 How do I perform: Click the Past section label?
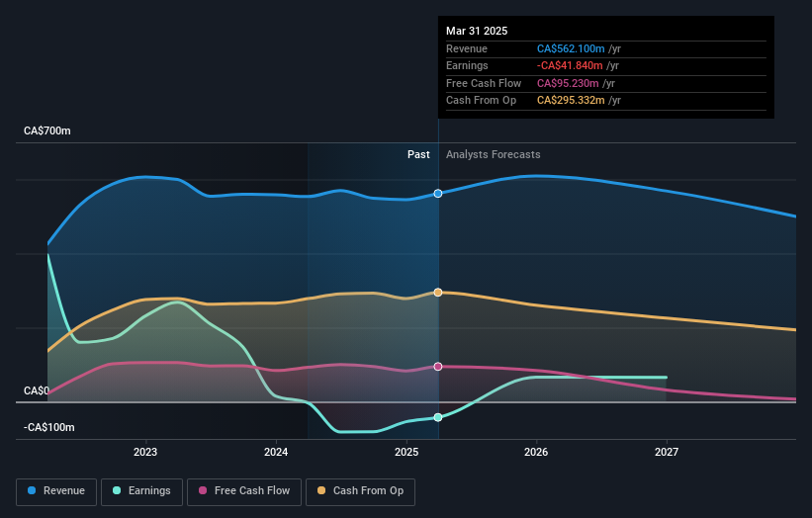(418, 154)
